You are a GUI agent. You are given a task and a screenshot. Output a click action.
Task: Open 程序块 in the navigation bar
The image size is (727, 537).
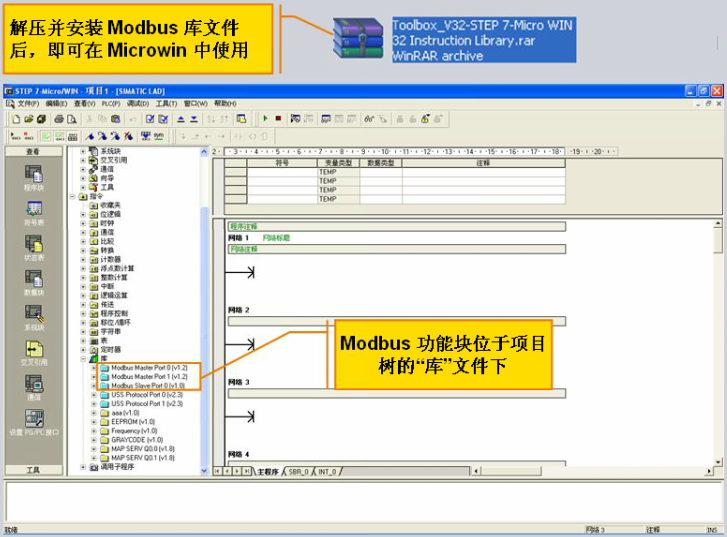click(x=33, y=179)
